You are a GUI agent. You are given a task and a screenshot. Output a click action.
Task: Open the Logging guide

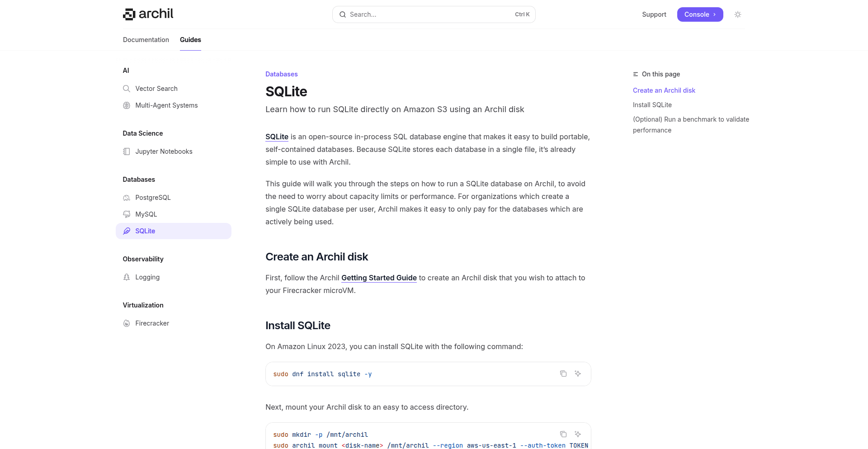(x=147, y=277)
